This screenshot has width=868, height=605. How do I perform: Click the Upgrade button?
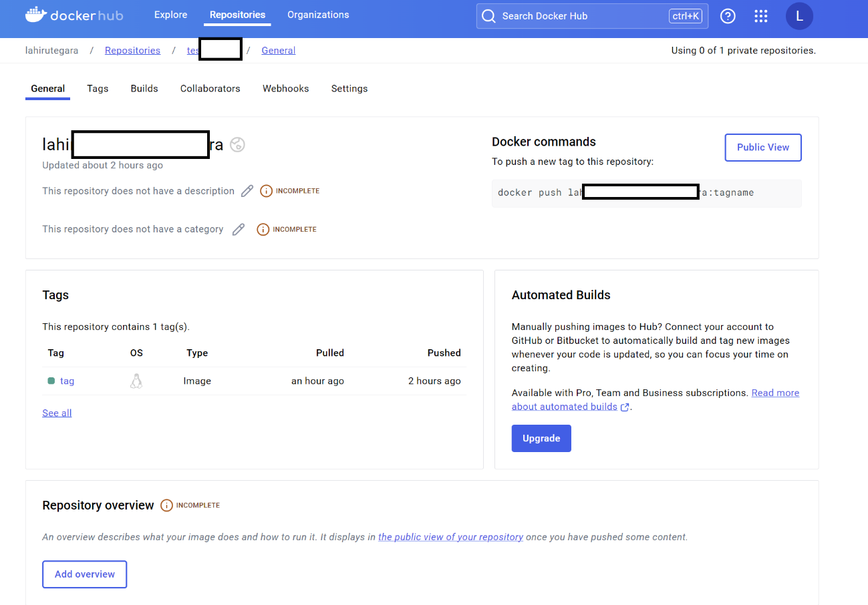click(x=541, y=438)
